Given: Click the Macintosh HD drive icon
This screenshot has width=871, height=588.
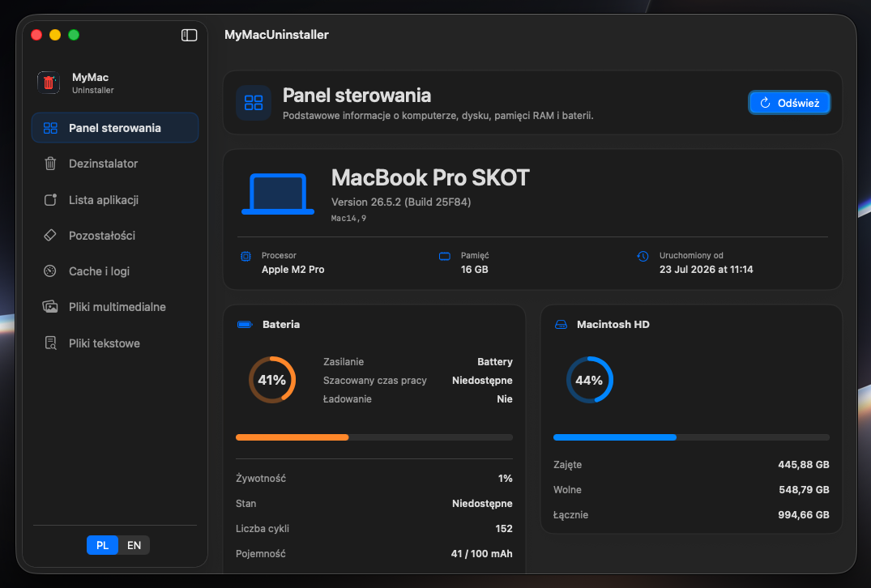Looking at the screenshot, I should 561,324.
